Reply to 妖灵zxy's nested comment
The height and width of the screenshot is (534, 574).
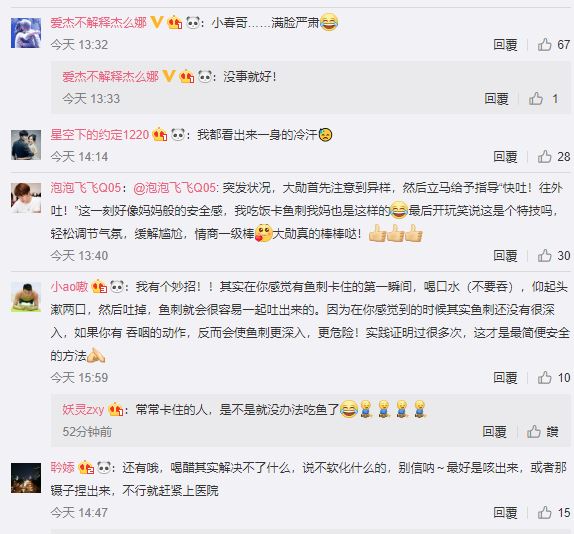[x=494, y=432]
